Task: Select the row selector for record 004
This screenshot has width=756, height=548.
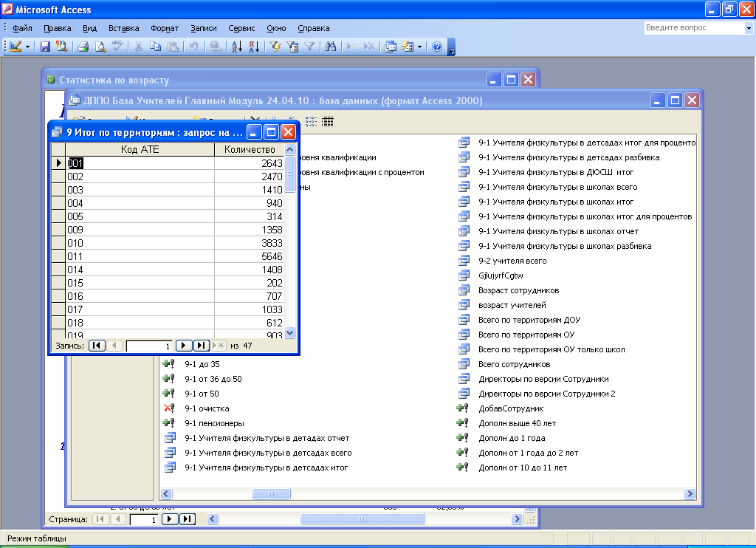Action: point(58,203)
